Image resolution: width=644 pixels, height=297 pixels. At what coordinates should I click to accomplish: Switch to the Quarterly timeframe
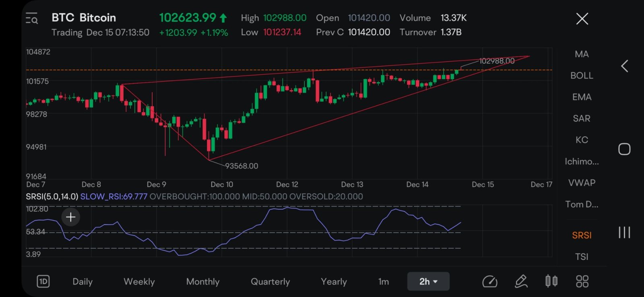pos(270,282)
